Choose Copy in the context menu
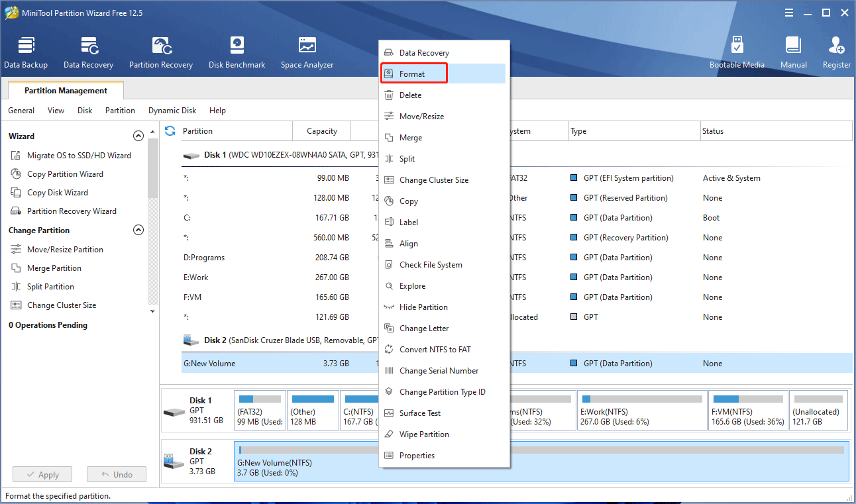Screen dimensions: 856x504 click(444, 201)
